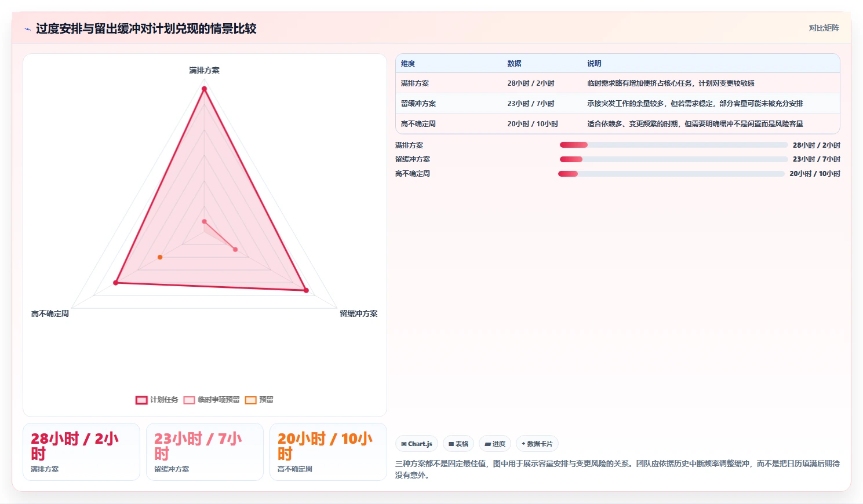Click 满排方案 in the table's first column

[x=415, y=83]
